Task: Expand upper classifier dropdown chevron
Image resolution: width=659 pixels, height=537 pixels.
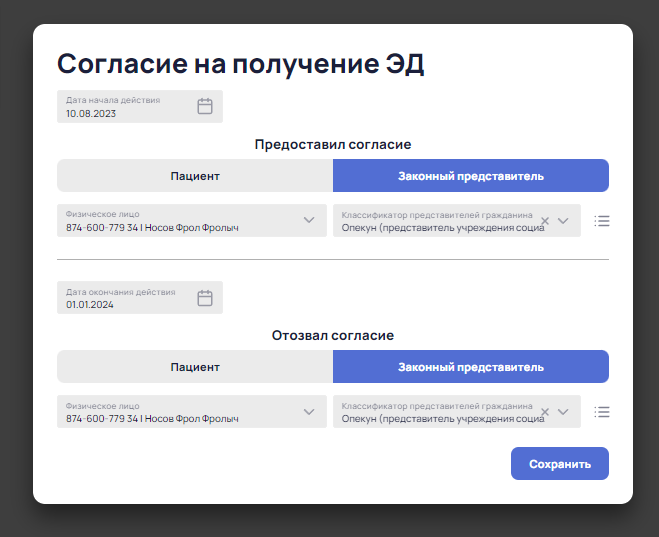Action: pyautogui.click(x=563, y=221)
